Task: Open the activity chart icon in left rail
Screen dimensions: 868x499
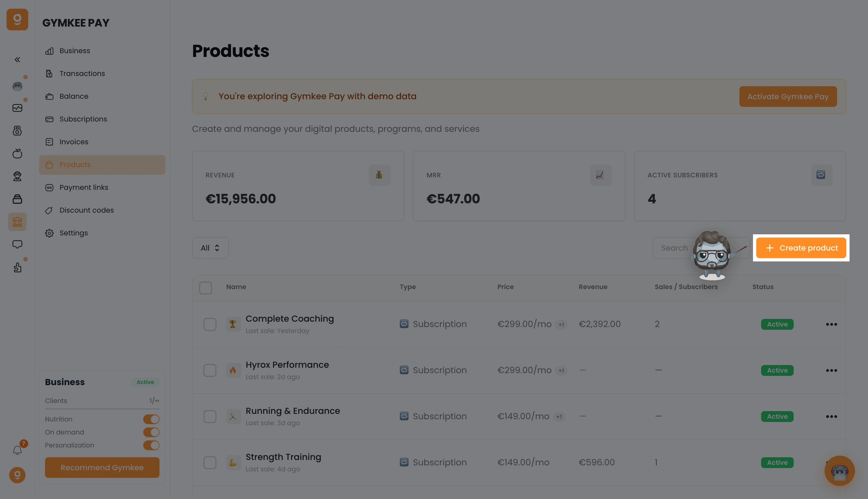Action: tap(17, 108)
